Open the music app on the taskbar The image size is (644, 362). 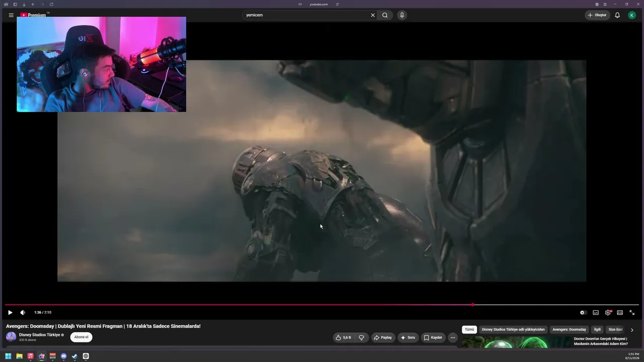tap(30, 356)
